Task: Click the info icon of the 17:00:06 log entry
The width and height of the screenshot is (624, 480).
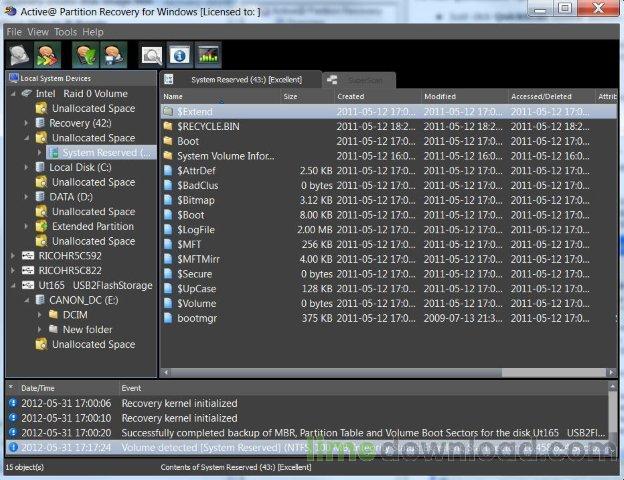Action: pos(13,403)
